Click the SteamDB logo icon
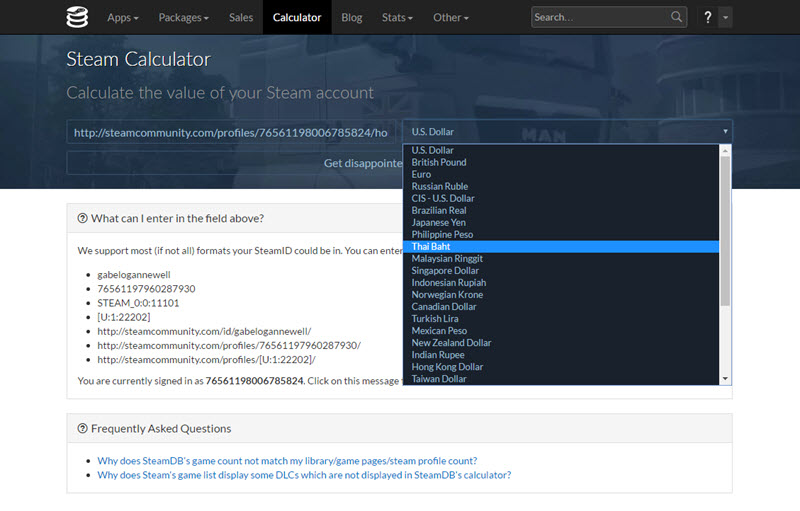800x511 pixels. (x=77, y=17)
